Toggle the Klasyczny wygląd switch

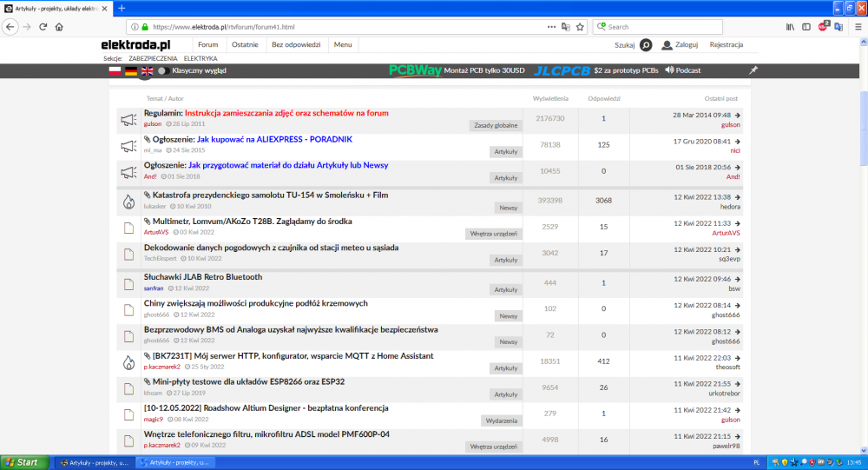pos(162,71)
